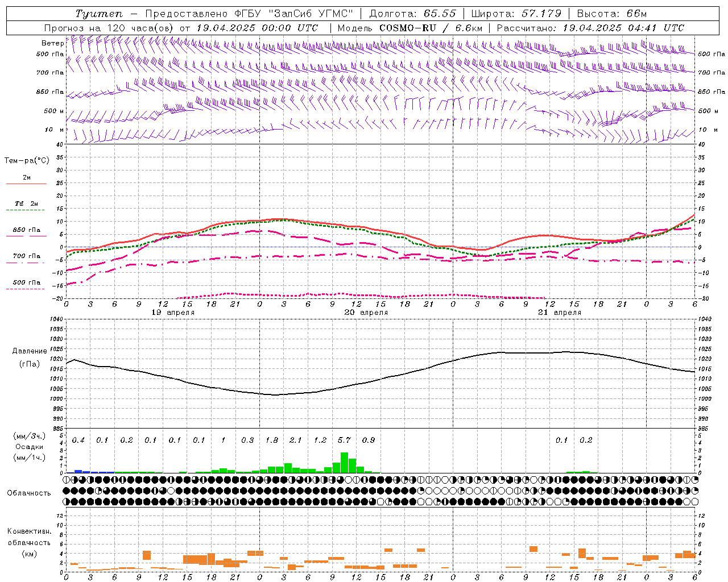Image resolution: width=728 pixels, height=582 pixels.
Task: Click the solid red 2м legend line sample
Action: (x=26, y=184)
